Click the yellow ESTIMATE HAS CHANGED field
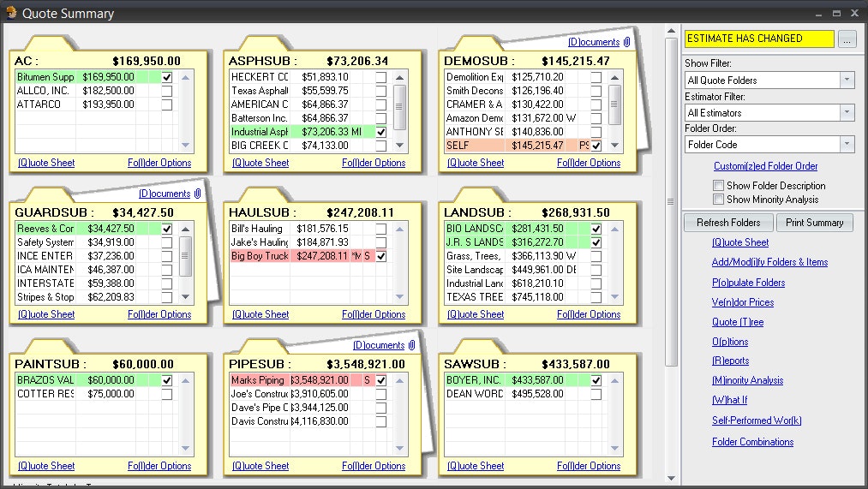The image size is (868, 489). click(758, 39)
